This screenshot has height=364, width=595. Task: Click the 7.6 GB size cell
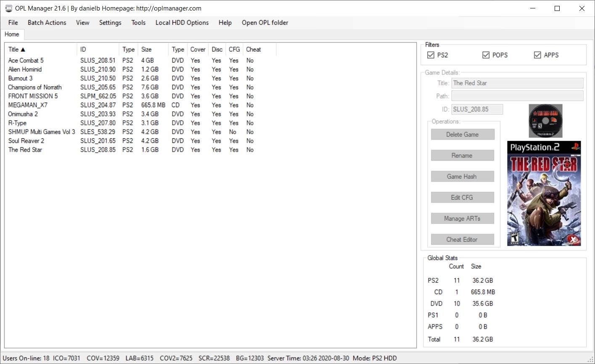[x=150, y=87]
